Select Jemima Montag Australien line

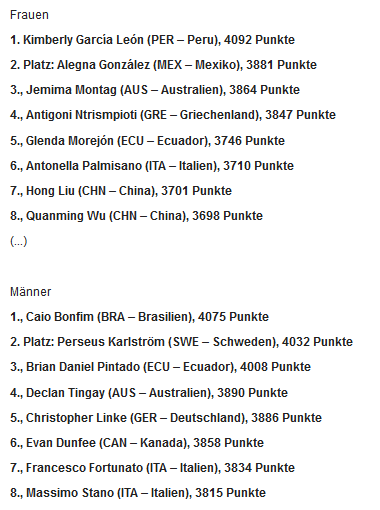coord(155,90)
